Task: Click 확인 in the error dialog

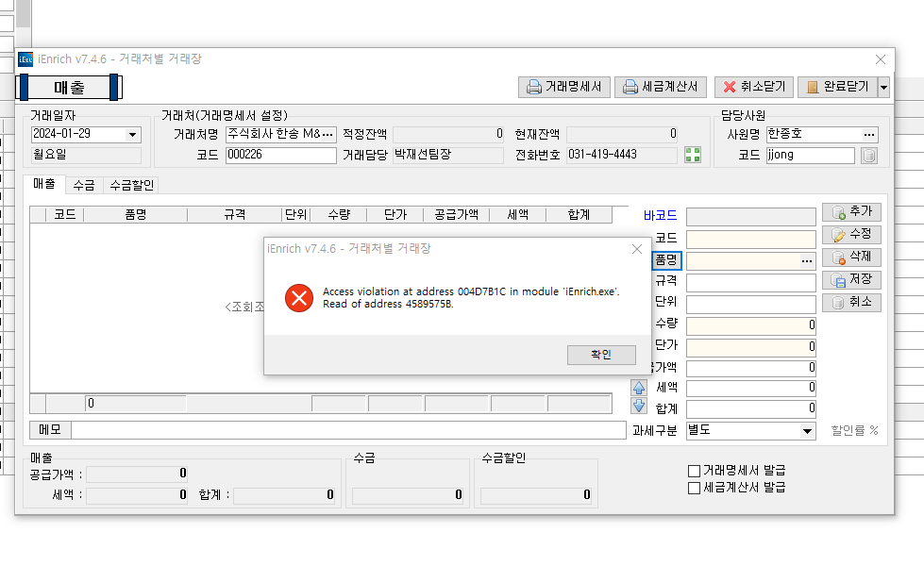Action: tap(601, 355)
